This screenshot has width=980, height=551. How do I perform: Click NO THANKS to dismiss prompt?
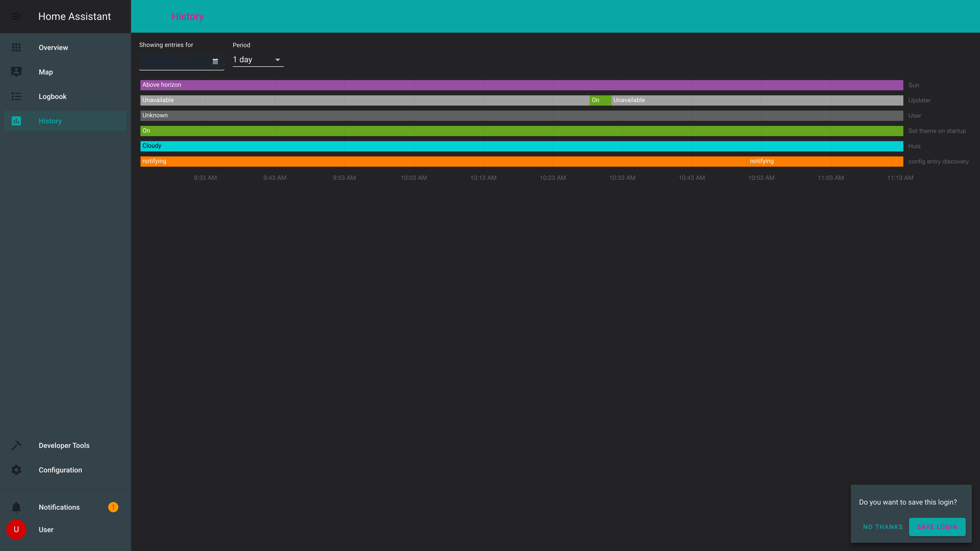tap(883, 527)
